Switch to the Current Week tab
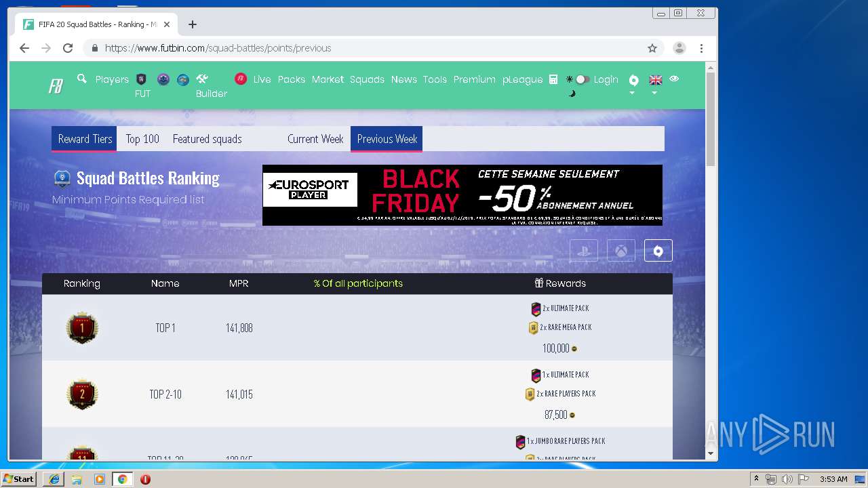This screenshot has width=868, height=488. [315, 139]
